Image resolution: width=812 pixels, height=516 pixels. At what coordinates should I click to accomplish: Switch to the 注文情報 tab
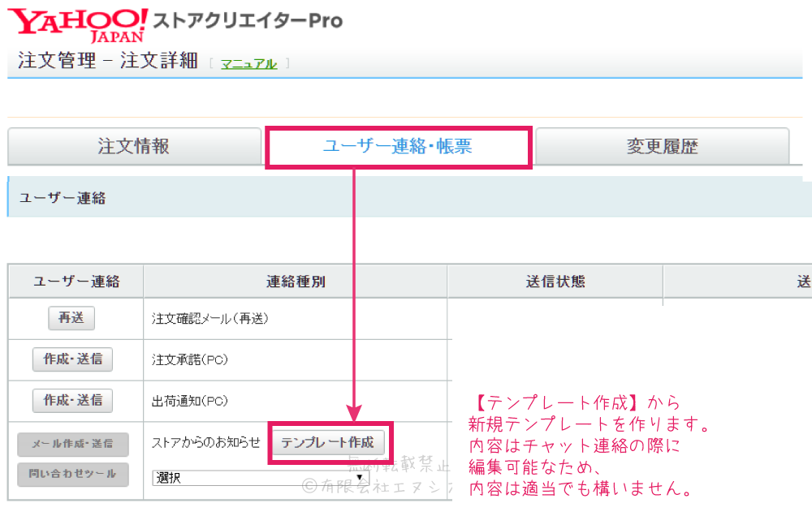click(x=134, y=147)
